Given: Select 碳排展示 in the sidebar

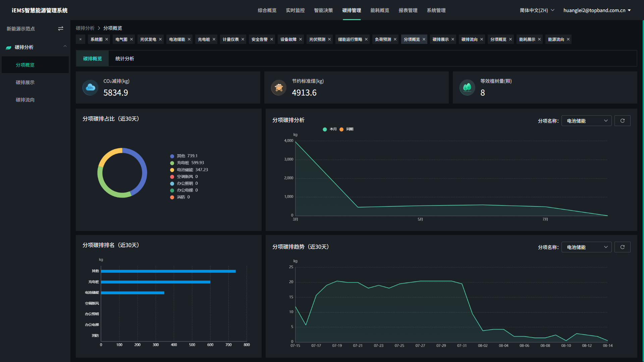Looking at the screenshot, I should point(25,82).
